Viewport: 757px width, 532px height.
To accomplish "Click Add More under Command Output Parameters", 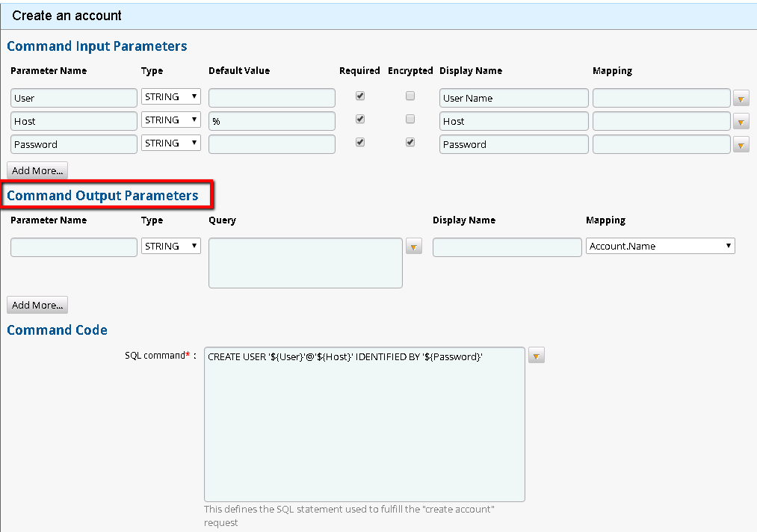I will pos(37,305).
